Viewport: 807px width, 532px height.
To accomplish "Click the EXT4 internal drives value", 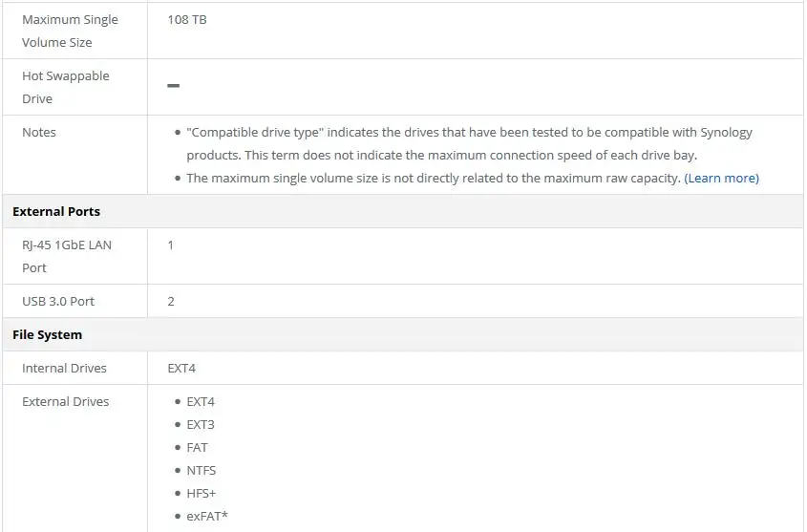I will coord(181,368).
